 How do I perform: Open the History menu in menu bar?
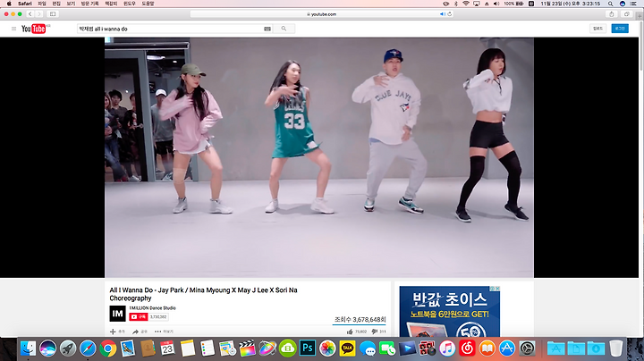pyautogui.click(x=89, y=4)
